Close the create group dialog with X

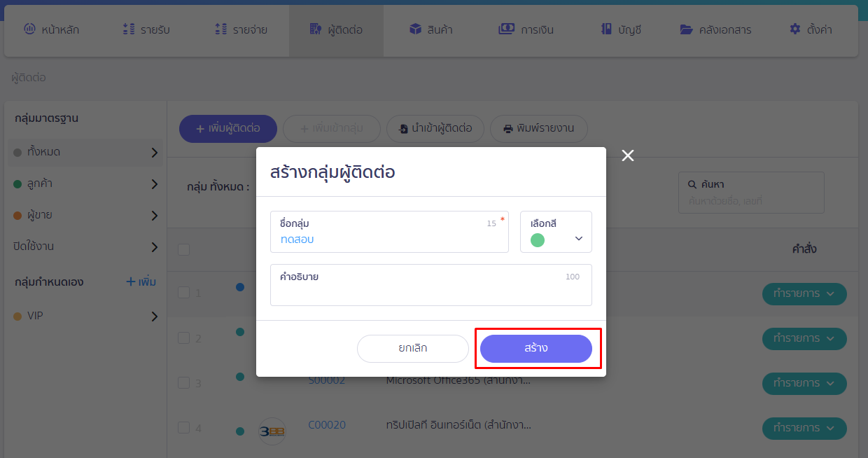click(628, 155)
